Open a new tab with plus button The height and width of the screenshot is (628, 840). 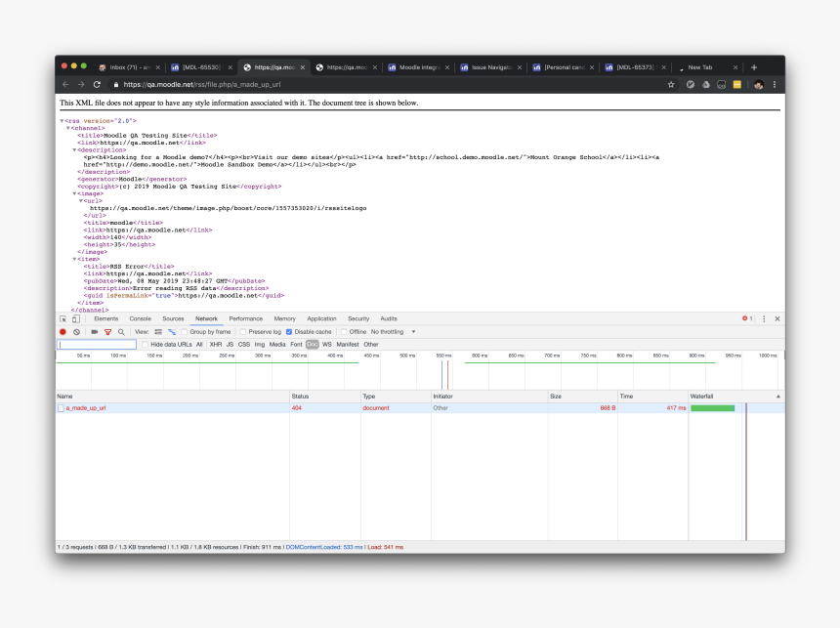point(754,67)
